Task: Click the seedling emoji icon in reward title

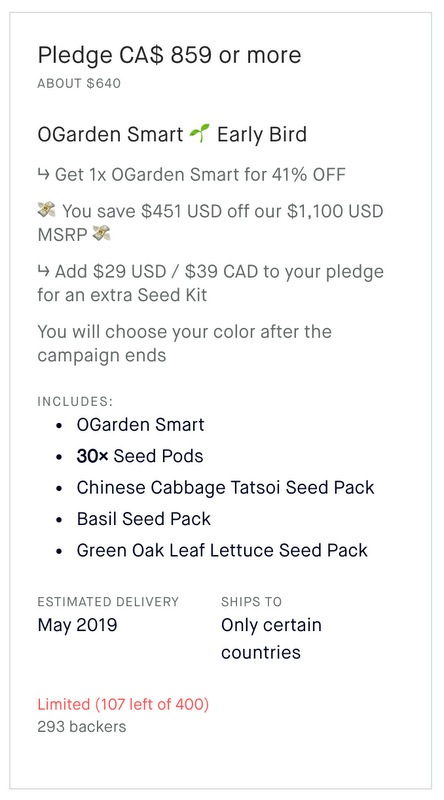Action: point(200,134)
